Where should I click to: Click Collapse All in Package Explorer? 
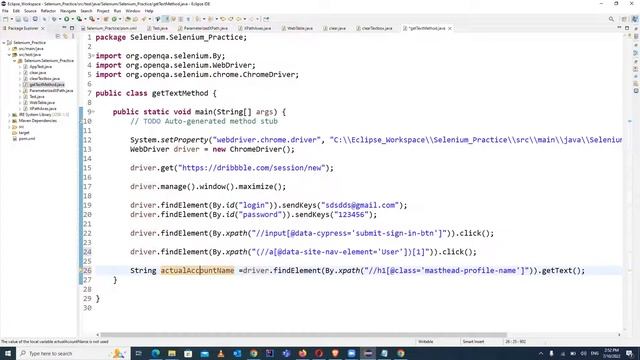[58, 36]
